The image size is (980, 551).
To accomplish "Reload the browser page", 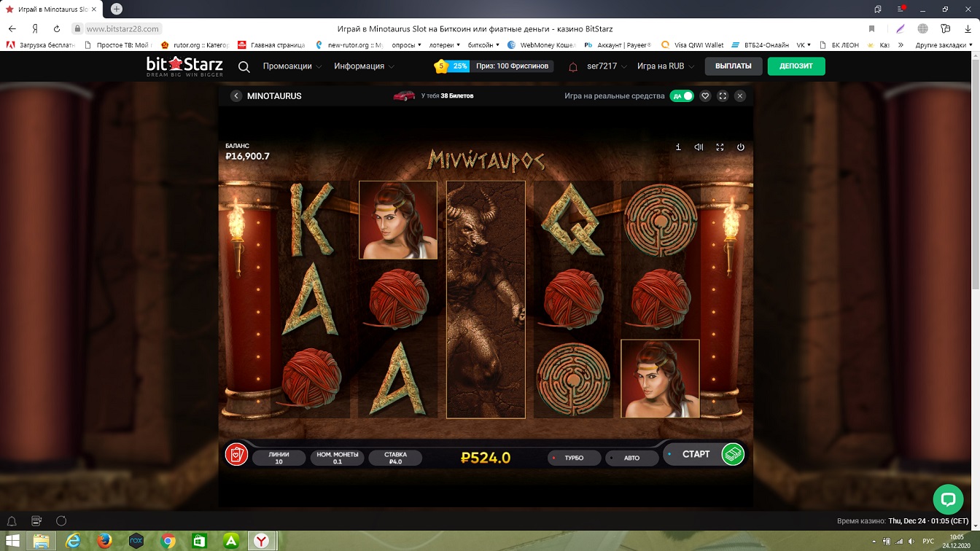I will pyautogui.click(x=57, y=29).
